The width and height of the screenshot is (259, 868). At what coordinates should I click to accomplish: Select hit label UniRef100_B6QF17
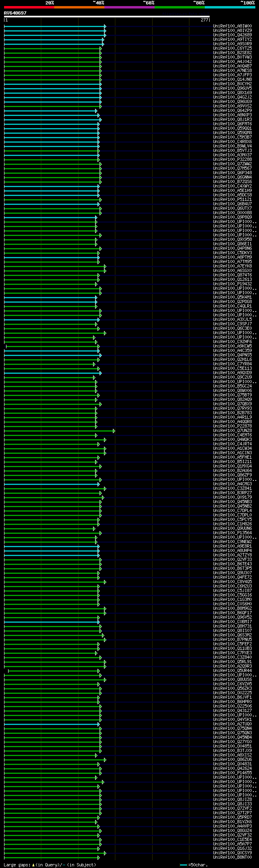[232, 613]
